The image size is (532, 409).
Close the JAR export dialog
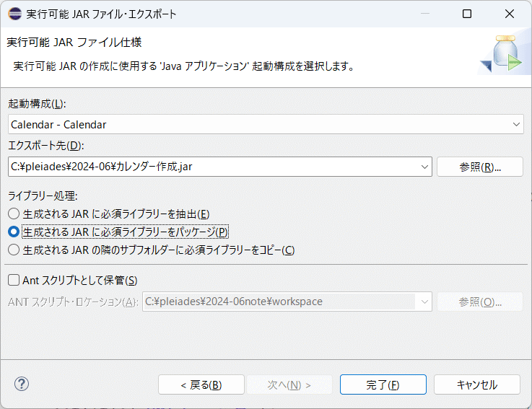[x=510, y=14]
